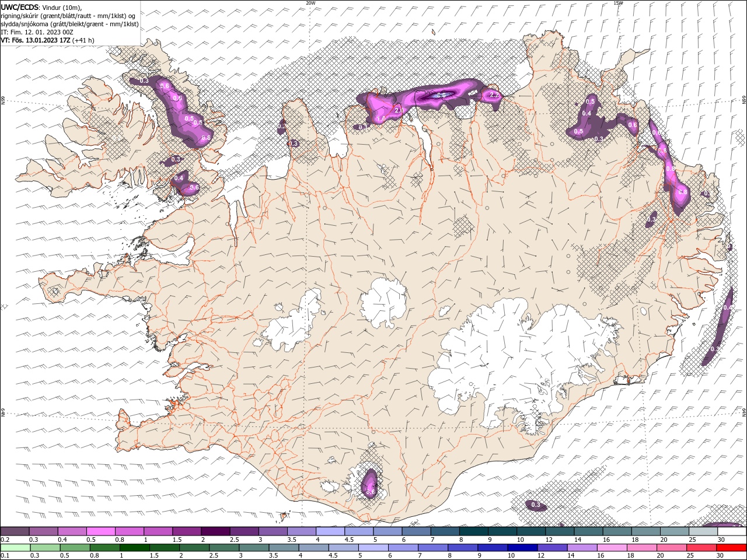Select the 4–4.5 snow legend swatch
Viewport: 747px width, 560px height.
click(x=330, y=531)
